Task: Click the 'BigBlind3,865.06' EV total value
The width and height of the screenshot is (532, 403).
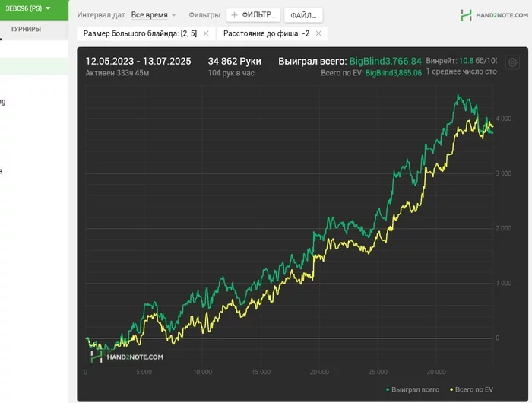Action: (x=394, y=73)
